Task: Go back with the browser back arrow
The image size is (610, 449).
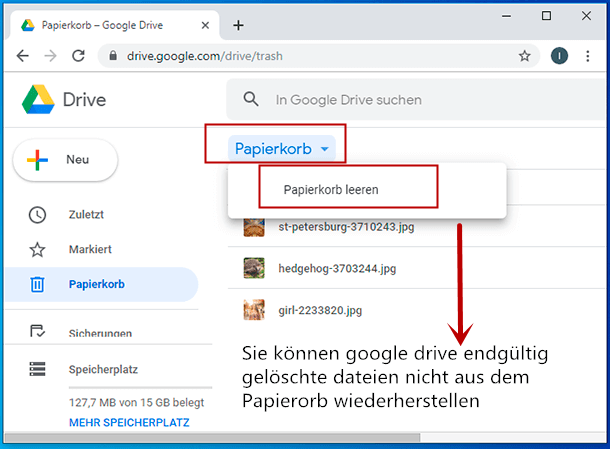Action: click(x=23, y=56)
